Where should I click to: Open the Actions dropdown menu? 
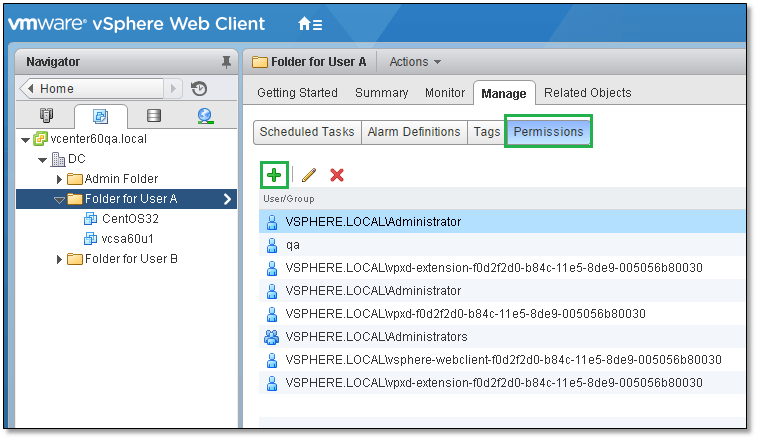(x=415, y=62)
